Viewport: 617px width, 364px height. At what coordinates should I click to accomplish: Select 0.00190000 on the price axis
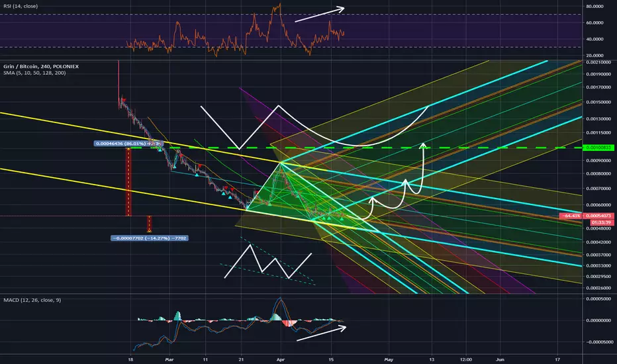tap(598, 74)
